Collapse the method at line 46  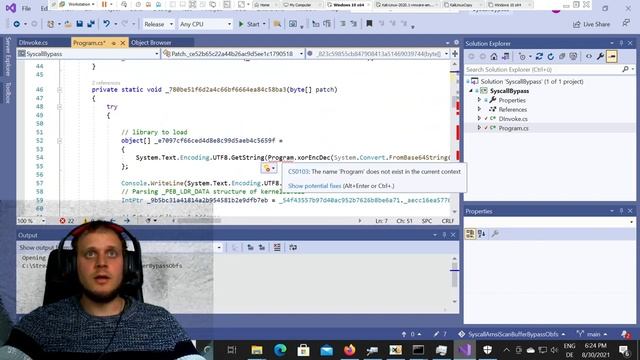[59, 90]
